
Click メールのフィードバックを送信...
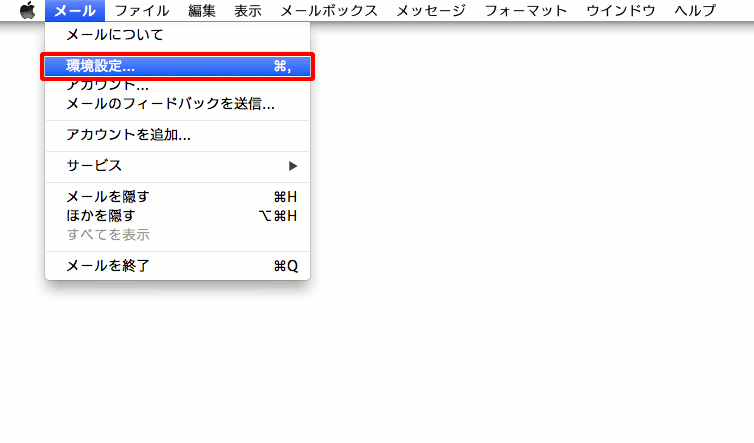coord(170,103)
